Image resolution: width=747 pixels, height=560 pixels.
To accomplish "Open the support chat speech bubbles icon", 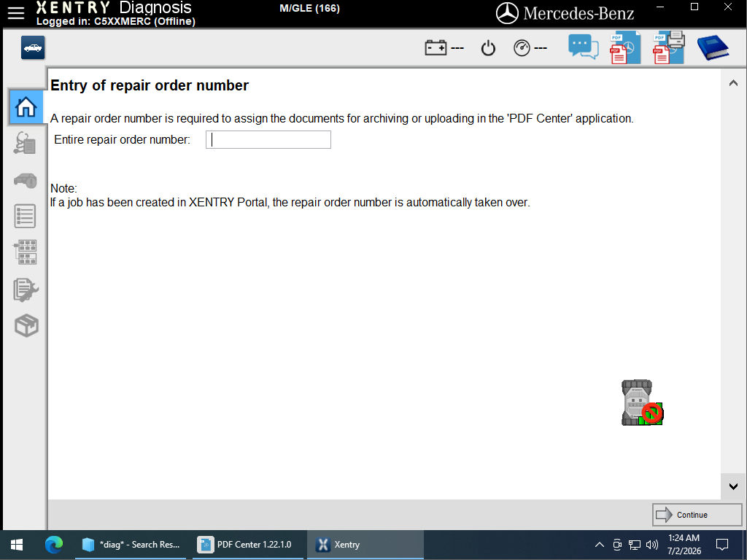I will tap(583, 47).
